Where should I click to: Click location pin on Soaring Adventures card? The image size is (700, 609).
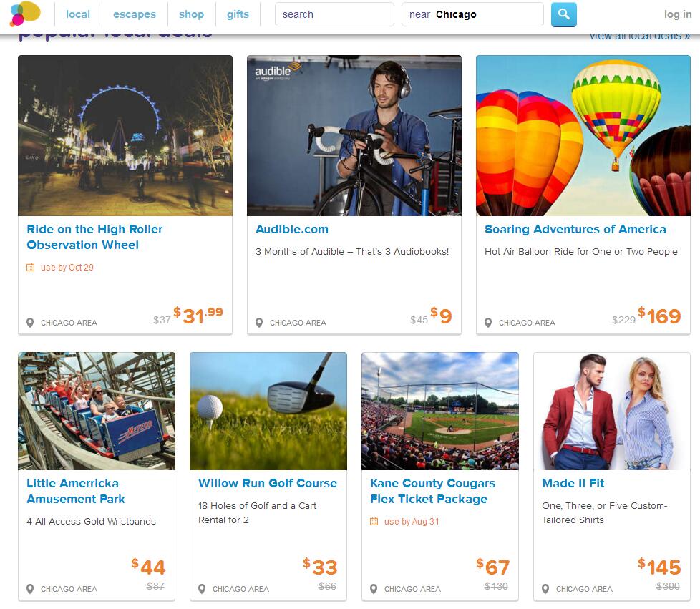click(488, 322)
